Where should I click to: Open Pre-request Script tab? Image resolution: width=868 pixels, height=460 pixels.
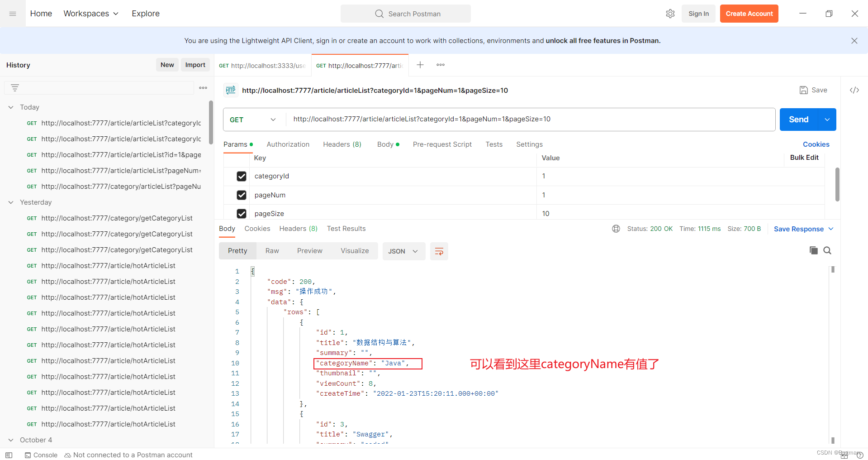[442, 144]
